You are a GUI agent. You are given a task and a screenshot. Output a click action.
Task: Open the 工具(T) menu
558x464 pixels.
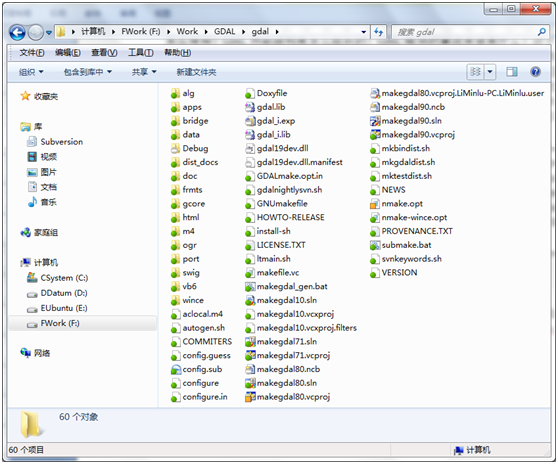(141, 53)
